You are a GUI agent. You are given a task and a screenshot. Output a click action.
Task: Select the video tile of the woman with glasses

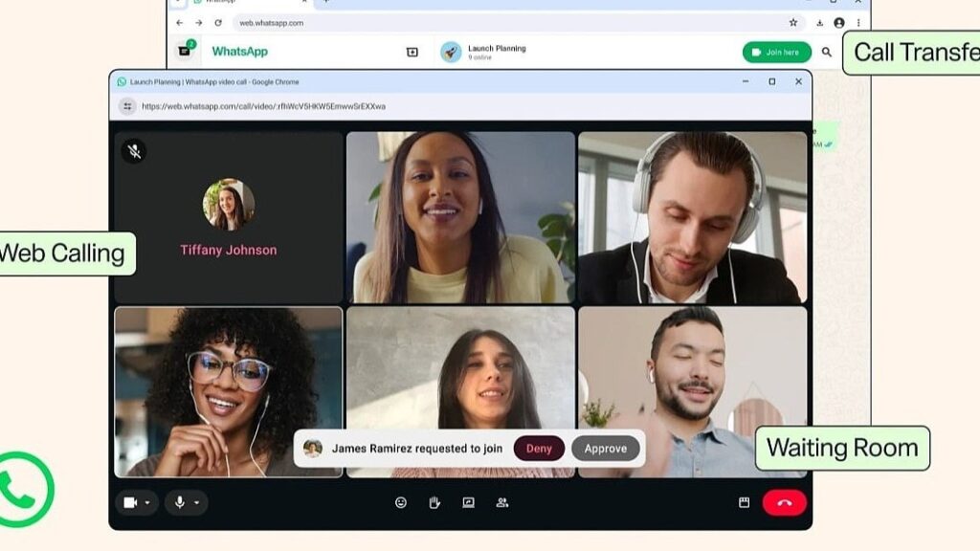[228, 391]
